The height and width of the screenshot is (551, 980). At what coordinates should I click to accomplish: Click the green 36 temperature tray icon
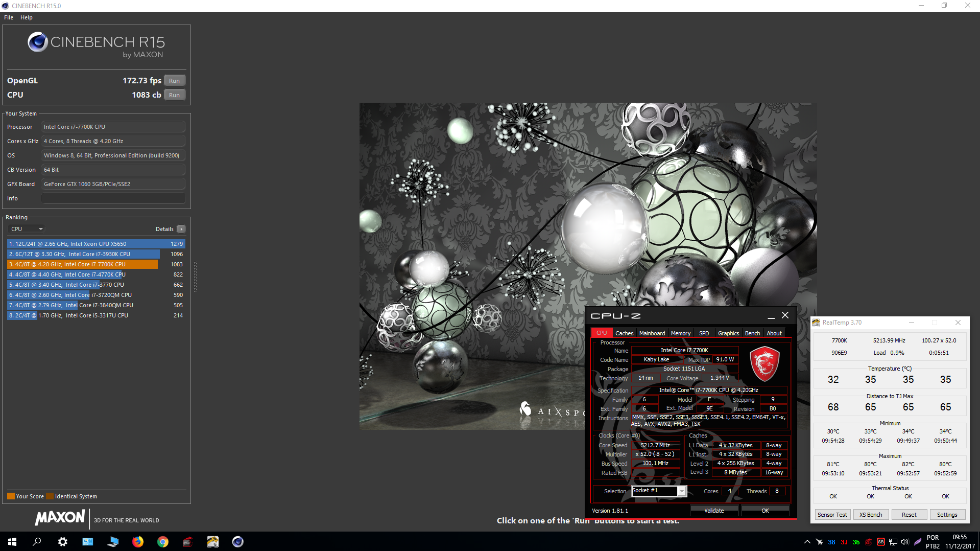856,542
